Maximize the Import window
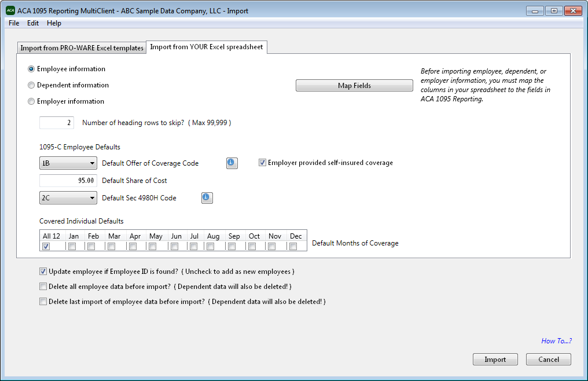 (554, 11)
